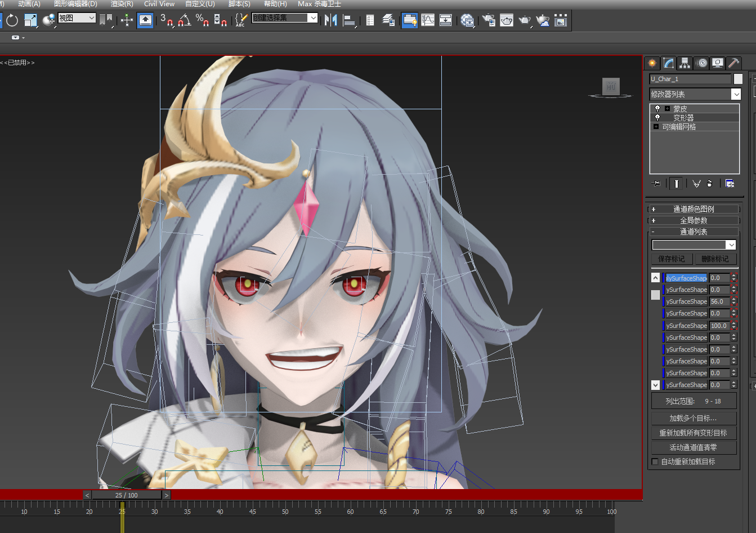Open the 动画(A) menu
The image size is (756, 533).
(29, 4)
